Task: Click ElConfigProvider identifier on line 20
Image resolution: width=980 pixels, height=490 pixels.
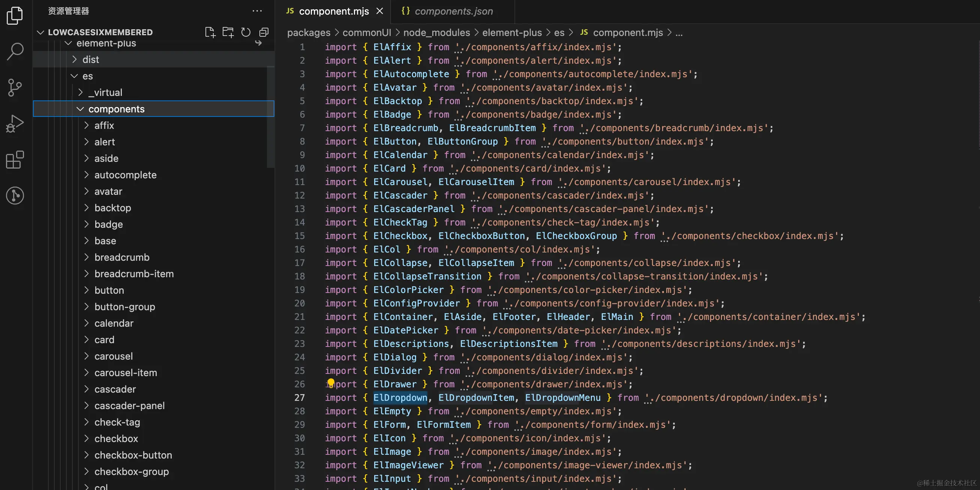Action: (x=416, y=303)
